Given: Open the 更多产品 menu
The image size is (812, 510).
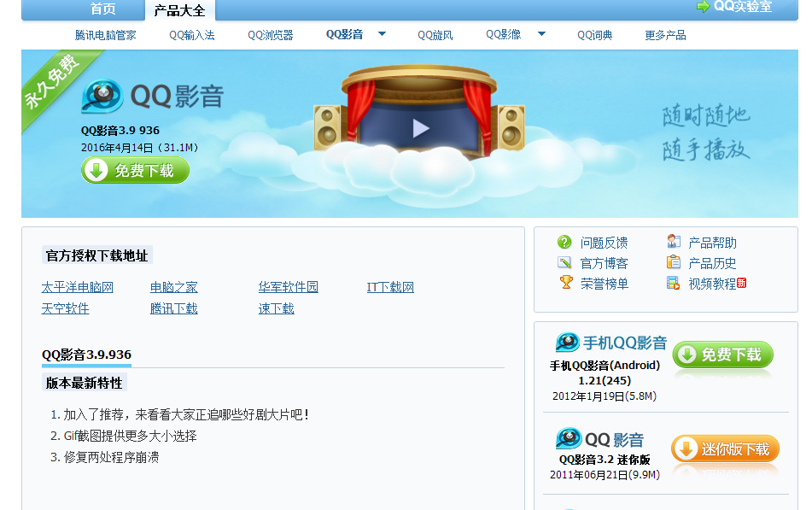Looking at the screenshot, I should (665, 35).
